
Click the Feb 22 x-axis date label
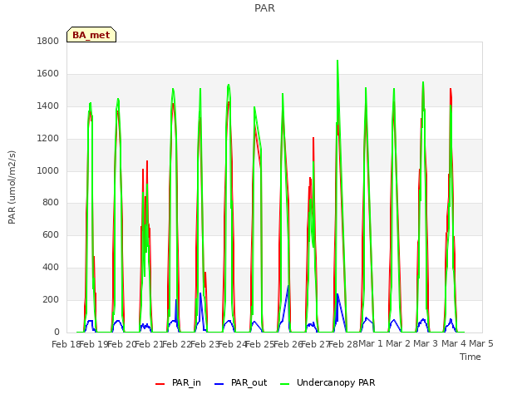pyautogui.click(x=177, y=344)
